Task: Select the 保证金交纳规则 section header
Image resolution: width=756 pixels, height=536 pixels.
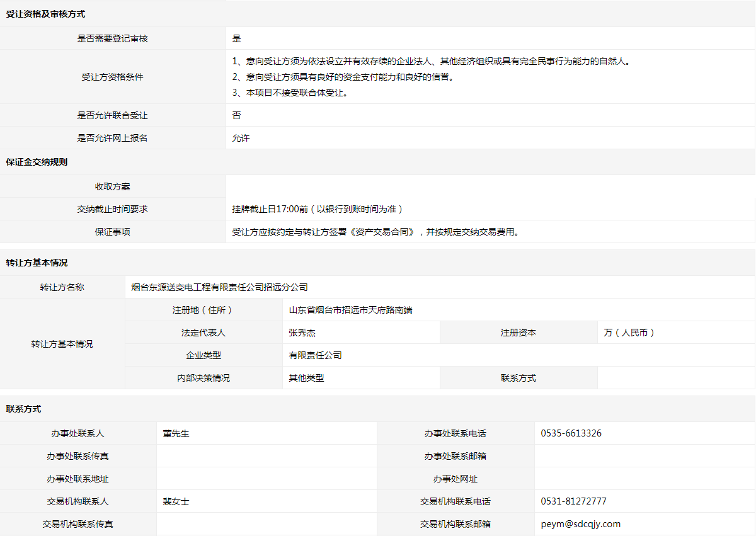Action: click(37, 162)
